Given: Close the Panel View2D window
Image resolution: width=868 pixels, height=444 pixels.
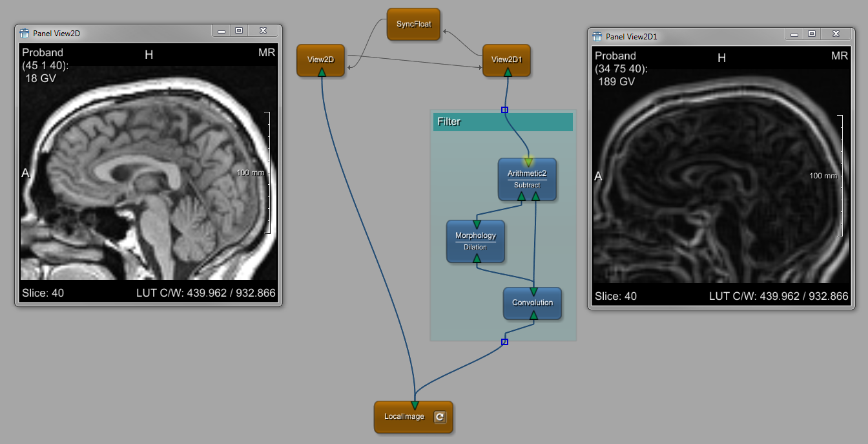Looking at the screenshot, I should pyautogui.click(x=263, y=30).
